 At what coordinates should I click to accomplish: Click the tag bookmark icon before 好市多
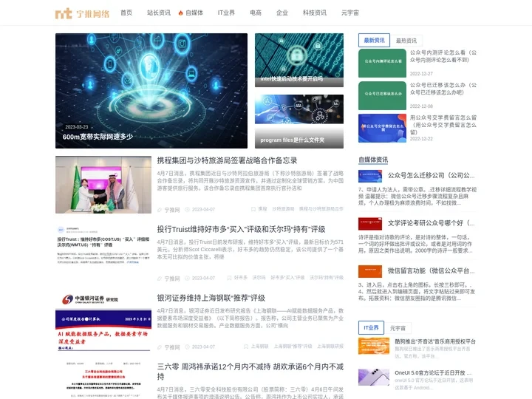point(229,278)
